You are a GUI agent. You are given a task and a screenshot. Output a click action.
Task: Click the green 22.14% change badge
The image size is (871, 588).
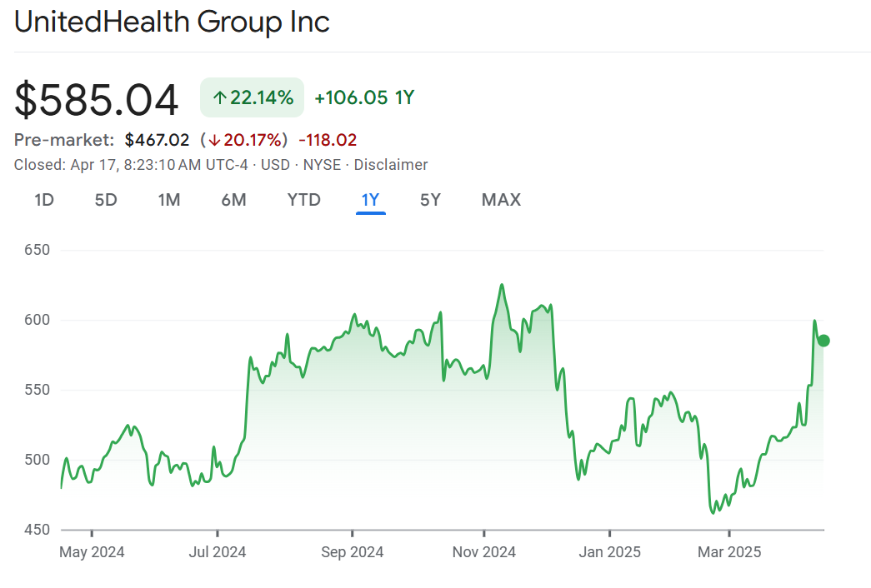click(253, 98)
